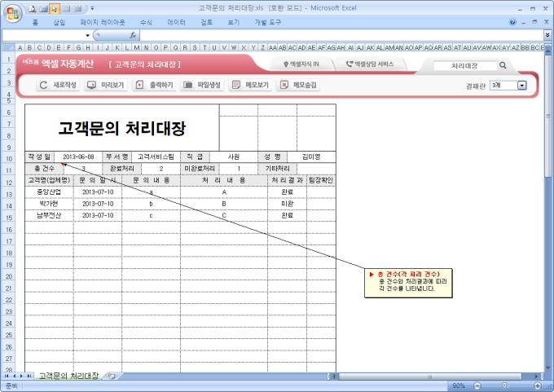
Task: Click the 처리대장 search field
Action: (464, 66)
